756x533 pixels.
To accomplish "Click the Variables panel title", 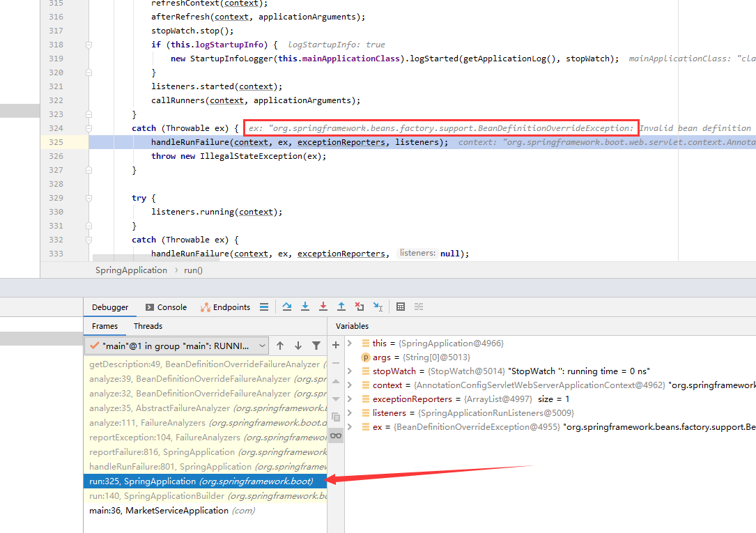I will pos(352,326).
